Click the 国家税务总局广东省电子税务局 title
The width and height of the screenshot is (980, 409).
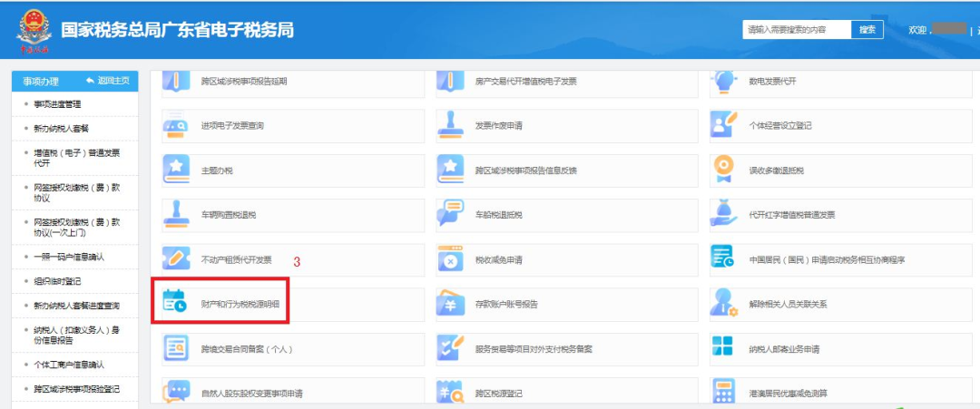pyautogui.click(x=177, y=29)
